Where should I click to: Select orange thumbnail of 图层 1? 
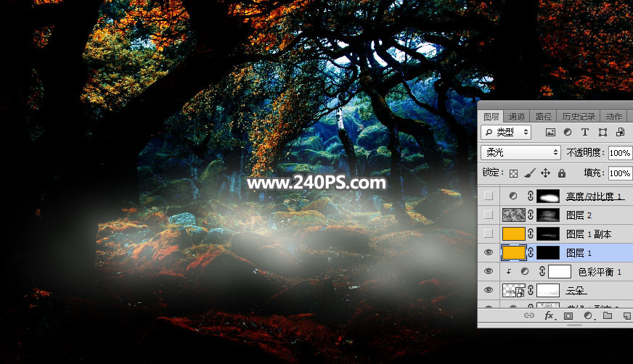513,253
